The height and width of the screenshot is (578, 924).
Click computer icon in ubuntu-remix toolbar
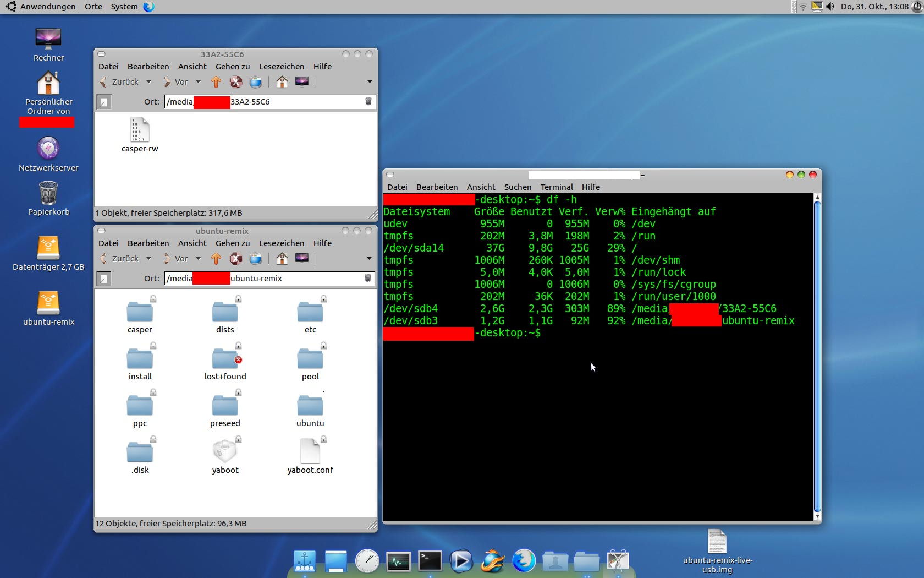(x=302, y=259)
